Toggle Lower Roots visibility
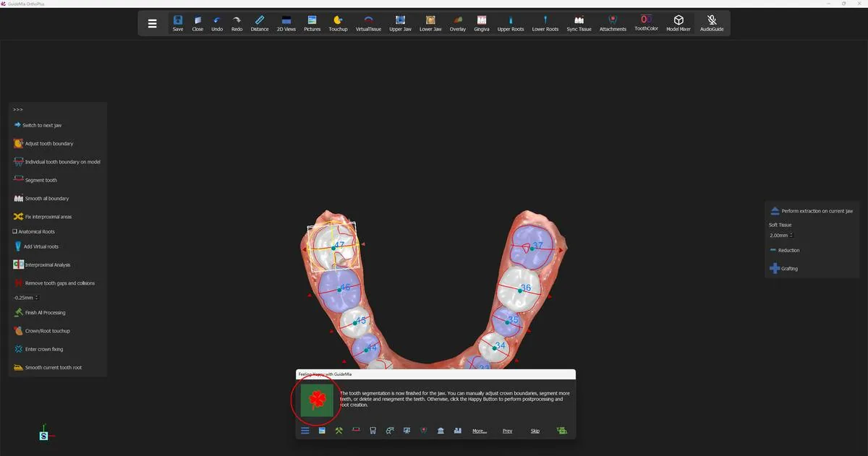Image resolution: width=868 pixels, height=456 pixels. coord(545,24)
